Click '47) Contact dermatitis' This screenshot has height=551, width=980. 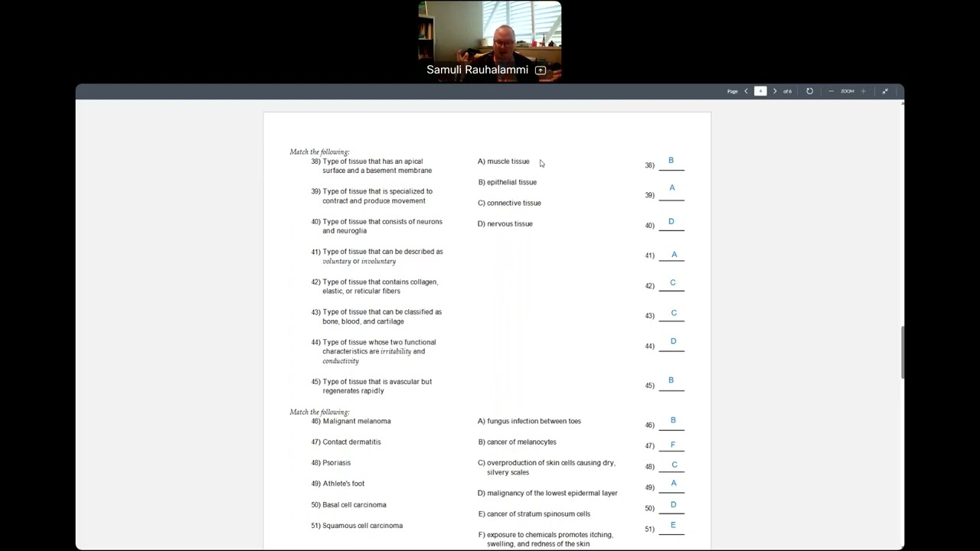[x=346, y=442]
